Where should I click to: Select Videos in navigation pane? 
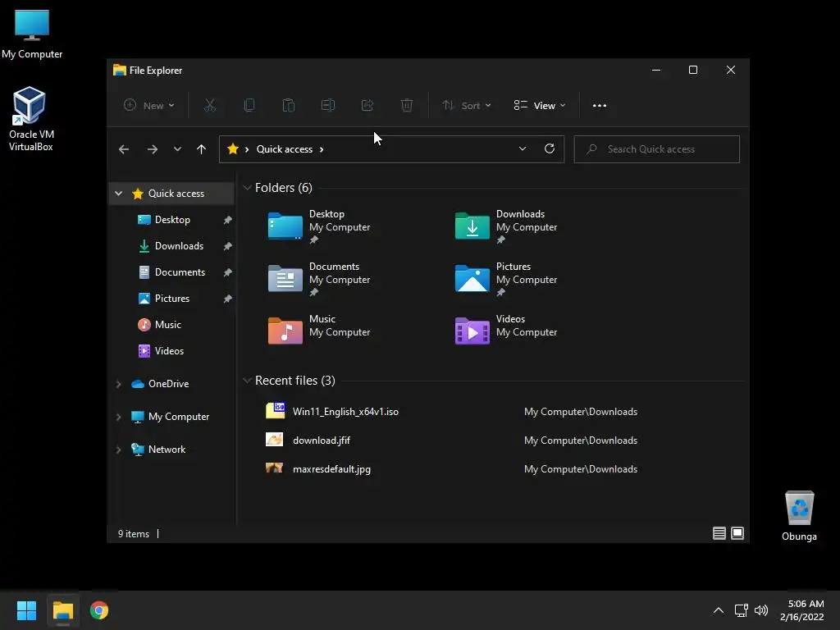[169, 351]
